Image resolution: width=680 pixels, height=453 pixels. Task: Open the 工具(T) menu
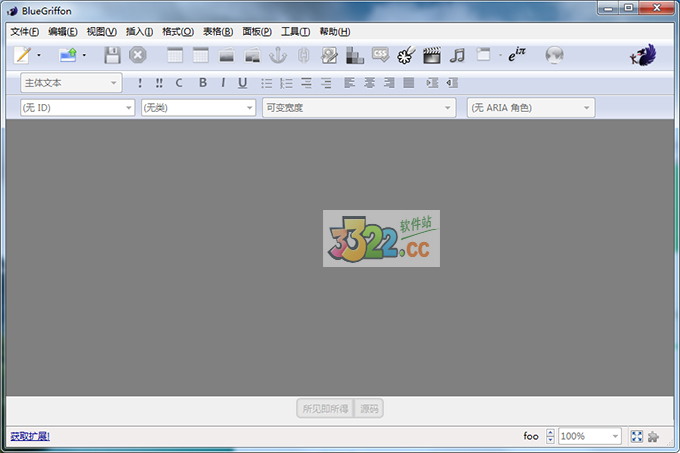click(296, 31)
